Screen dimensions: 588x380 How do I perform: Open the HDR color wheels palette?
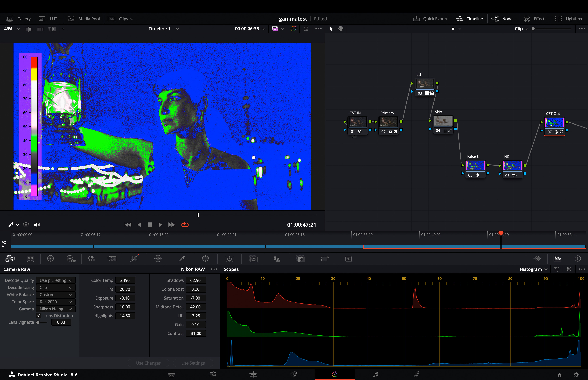point(71,259)
